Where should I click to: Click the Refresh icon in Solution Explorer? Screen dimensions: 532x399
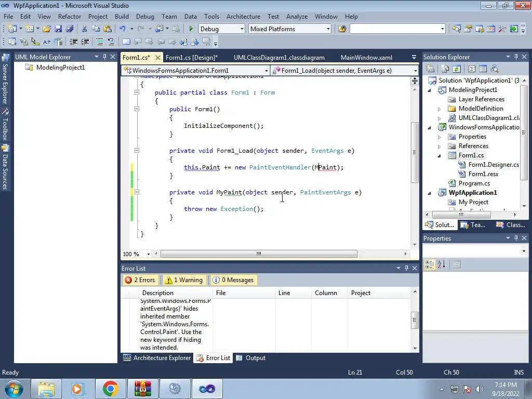pos(457,69)
